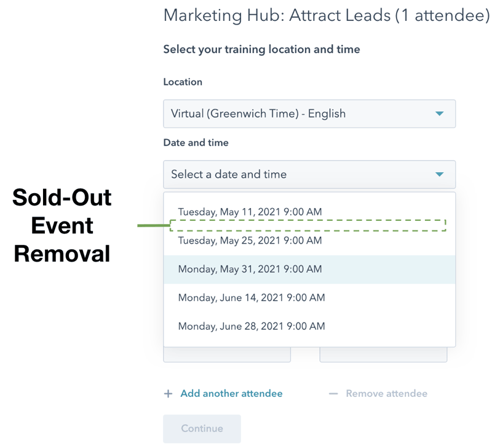Select Monday, June 14, 2021 9:00 AM
Image resolution: width=492 pixels, height=448 pixels.
[x=251, y=298]
